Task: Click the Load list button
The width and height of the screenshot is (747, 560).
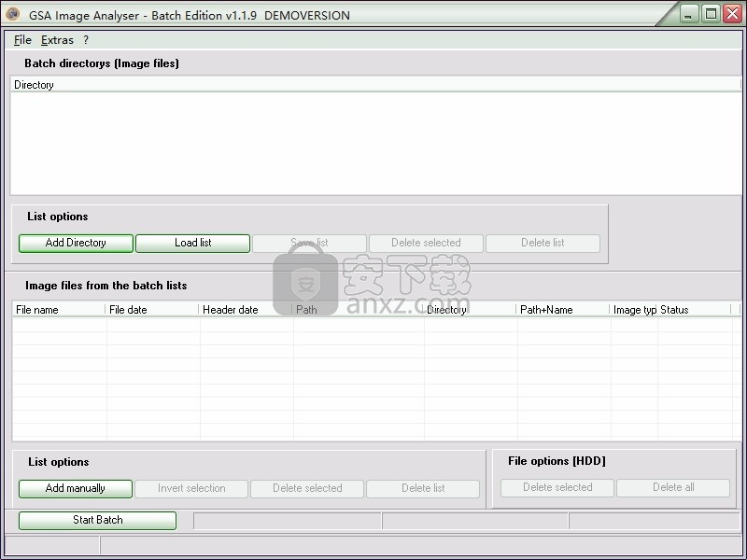Action: tap(193, 243)
